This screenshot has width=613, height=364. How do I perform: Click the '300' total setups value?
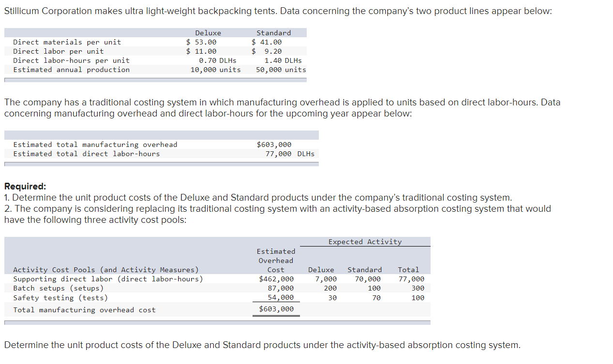[418, 288]
